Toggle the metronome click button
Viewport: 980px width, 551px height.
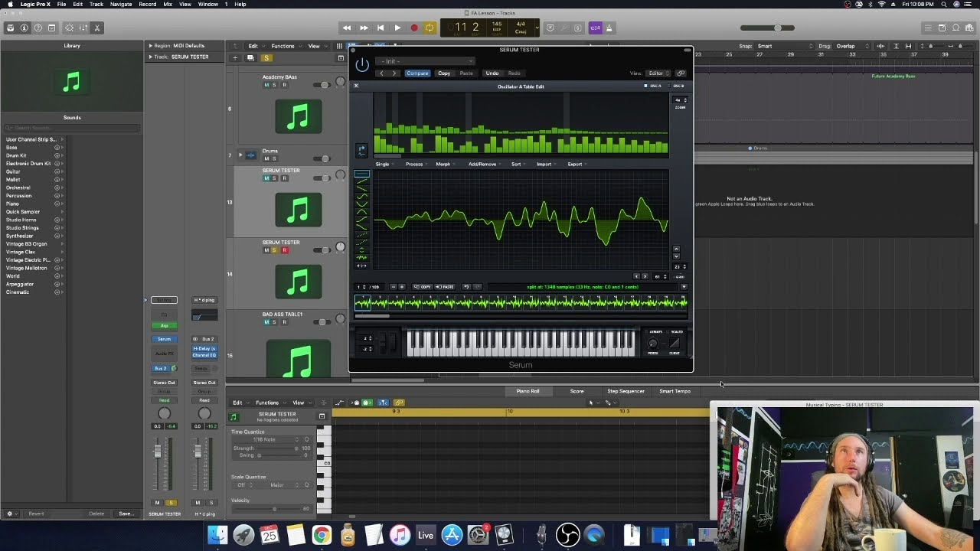[x=609, y=28]
